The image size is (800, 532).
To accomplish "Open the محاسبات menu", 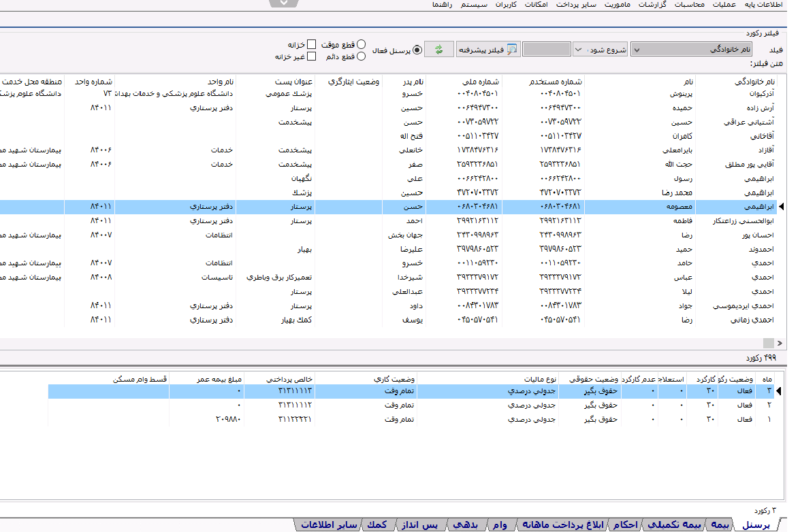I will point(689,5).
